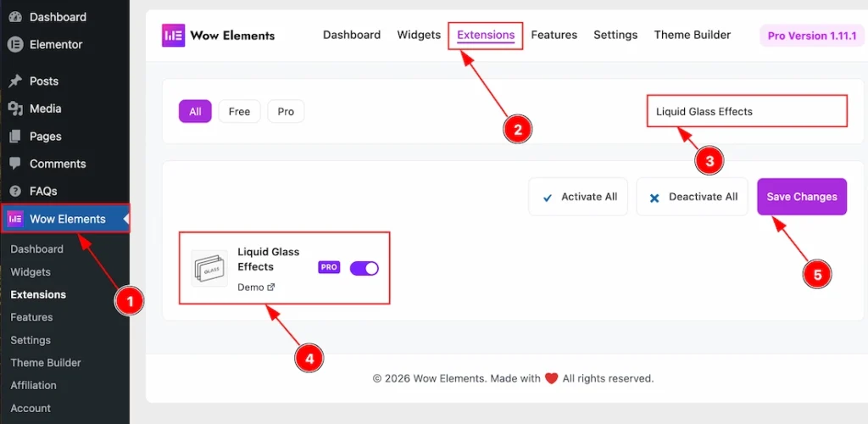The width and height of the screenshot is (868, 424).
Task: Click the FAQs question mark icon
Action: click(15, 192)
